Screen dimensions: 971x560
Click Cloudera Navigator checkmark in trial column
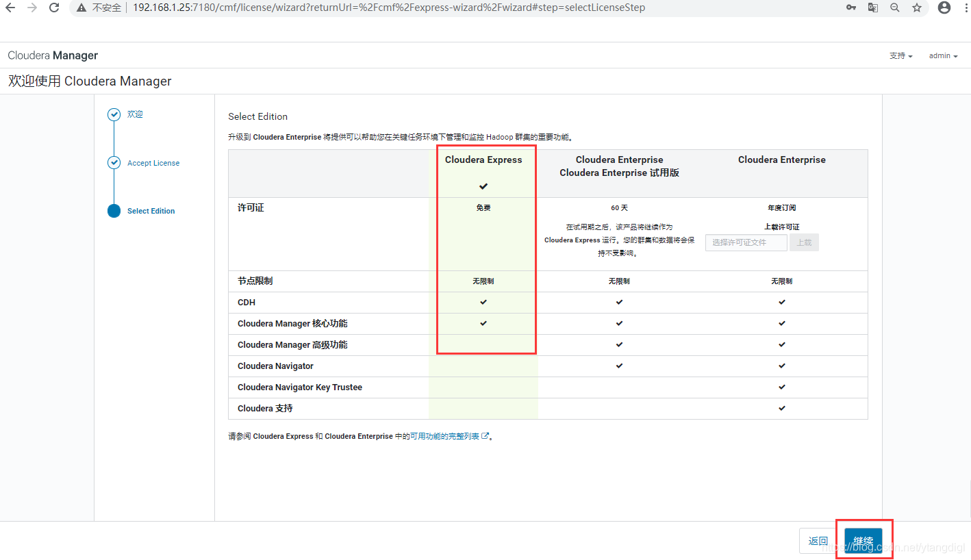pyautogui.click(x=619, y=366)
